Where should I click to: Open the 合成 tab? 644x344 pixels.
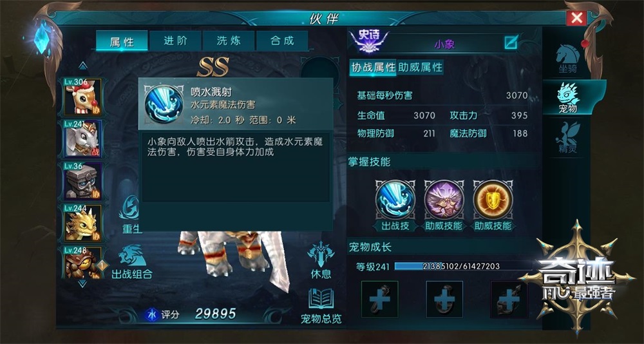click(282, 41)
